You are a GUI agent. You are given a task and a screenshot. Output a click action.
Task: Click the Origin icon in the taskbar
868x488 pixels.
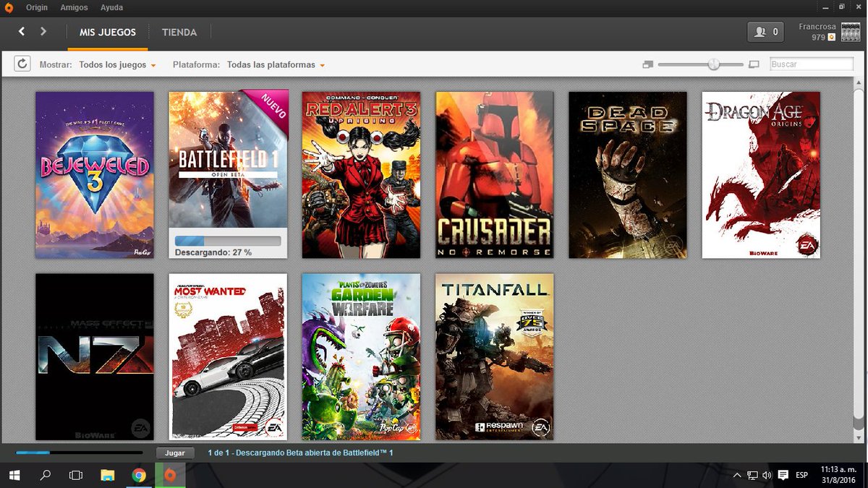coord(170,475)
